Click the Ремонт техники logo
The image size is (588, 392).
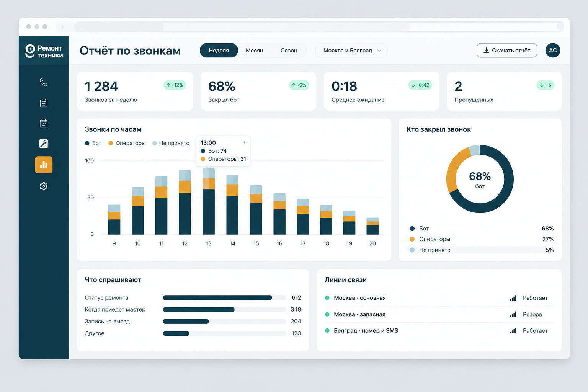point(44,51)
